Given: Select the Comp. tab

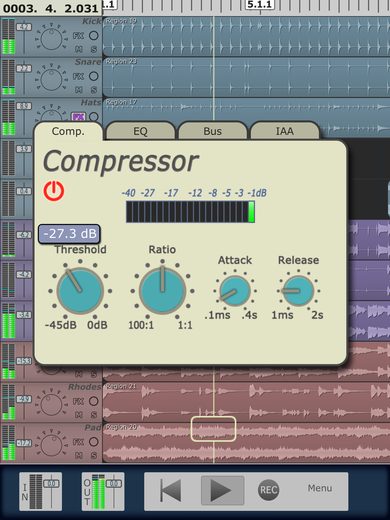Looking at the screenshot, I should pos(68,131).
